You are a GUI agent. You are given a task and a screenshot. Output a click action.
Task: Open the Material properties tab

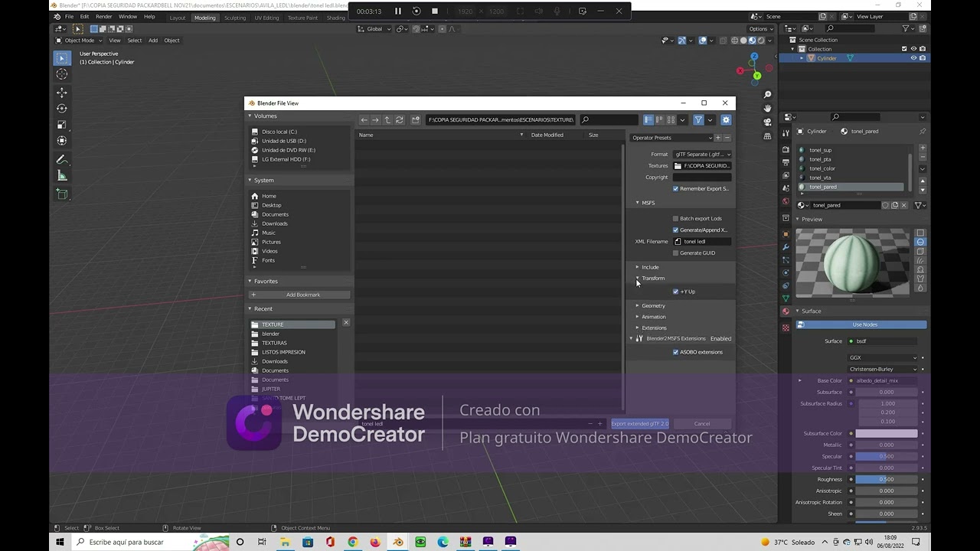click(786, 311)
